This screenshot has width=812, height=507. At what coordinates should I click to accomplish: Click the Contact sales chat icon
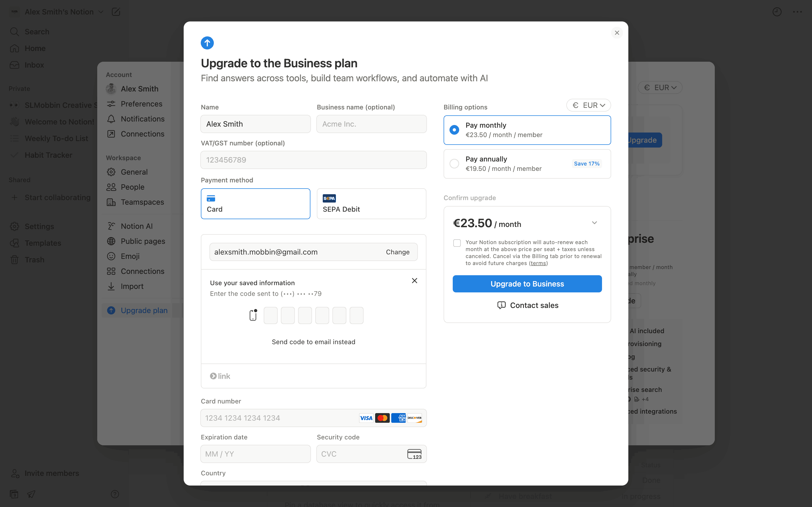tap(501, 305)
